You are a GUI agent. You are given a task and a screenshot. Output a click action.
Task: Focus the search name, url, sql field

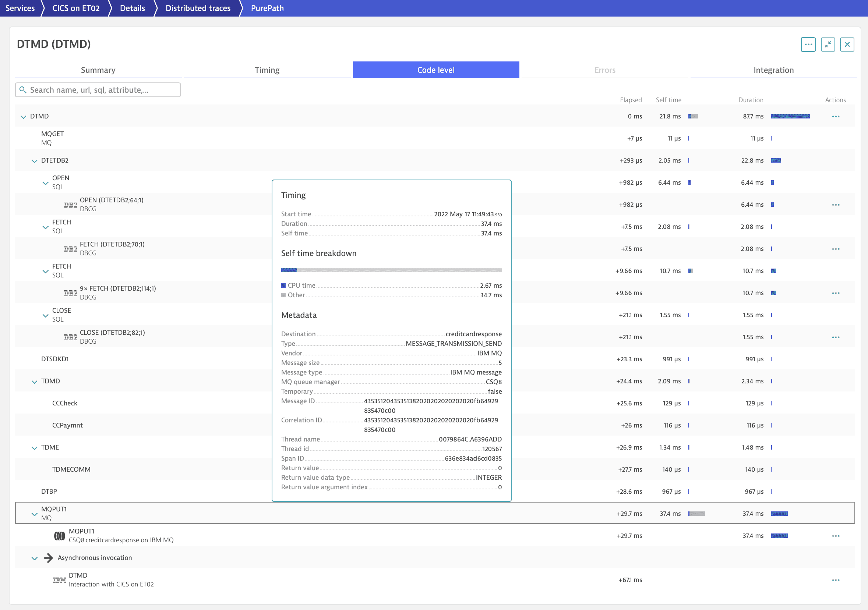(x=98, y=89)
